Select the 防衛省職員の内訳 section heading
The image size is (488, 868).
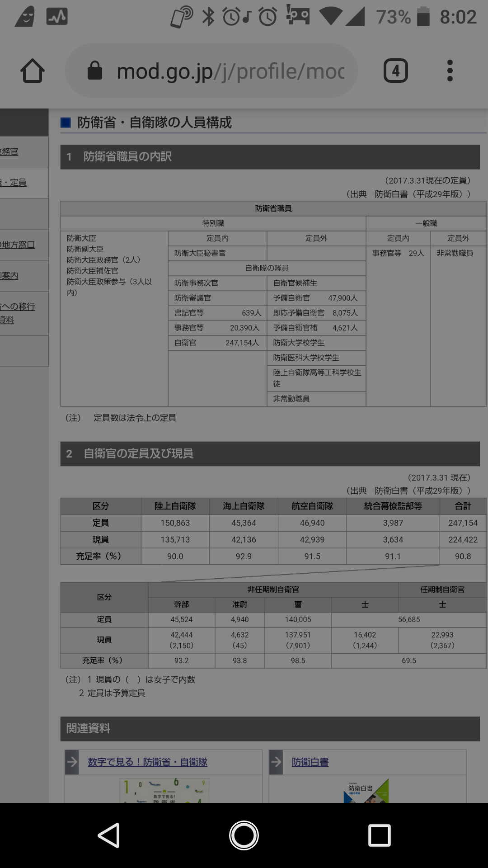coord(270,157)
